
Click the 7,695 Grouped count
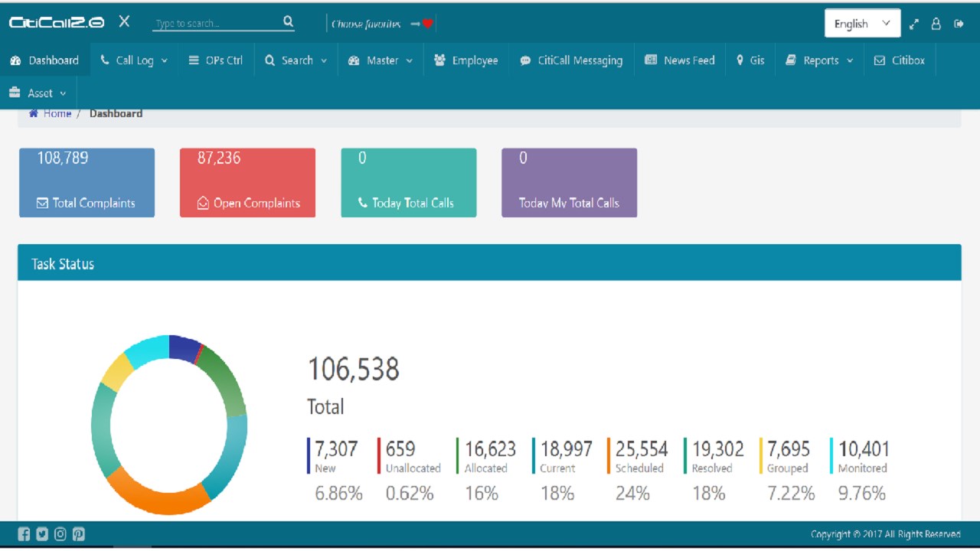[789, 449]
